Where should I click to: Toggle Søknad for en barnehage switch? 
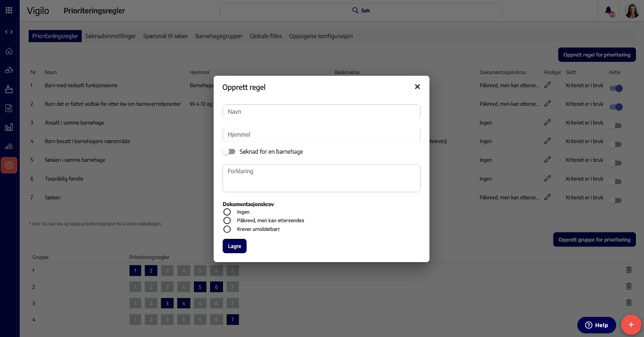click(x=229, y=151)
